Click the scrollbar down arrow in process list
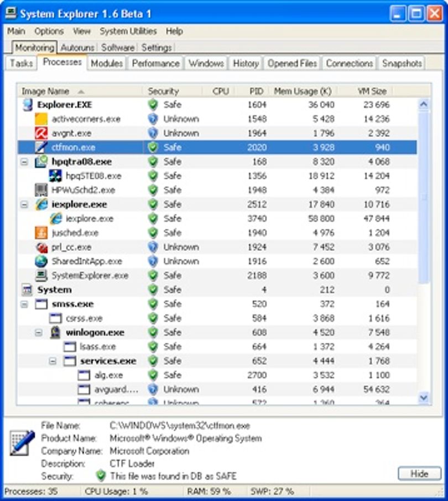 point(424,398)
